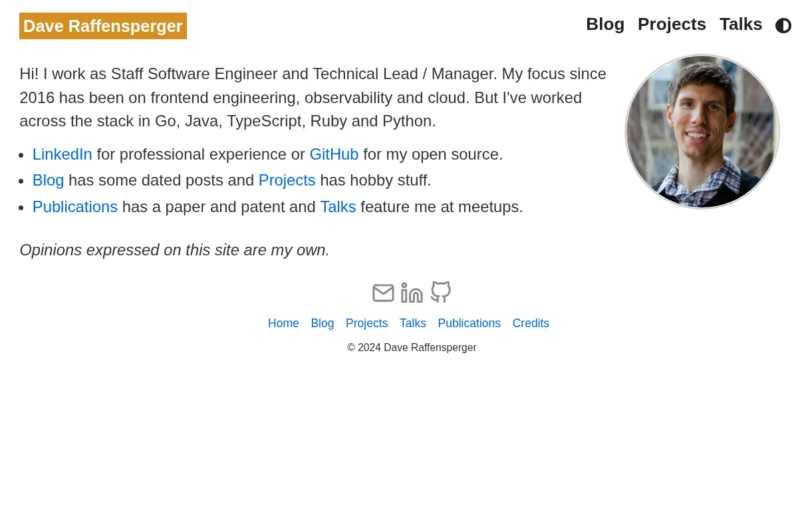Toggle dark mode with the half-circle icon
The image size is (798, 532).
(783, 25)
